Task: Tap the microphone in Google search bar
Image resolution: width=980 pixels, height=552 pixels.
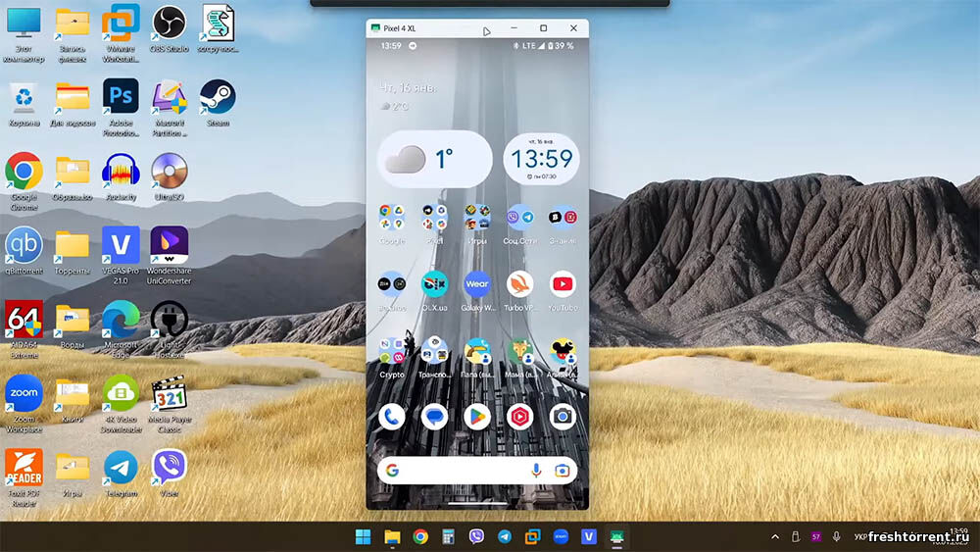Action: [536, 471]
